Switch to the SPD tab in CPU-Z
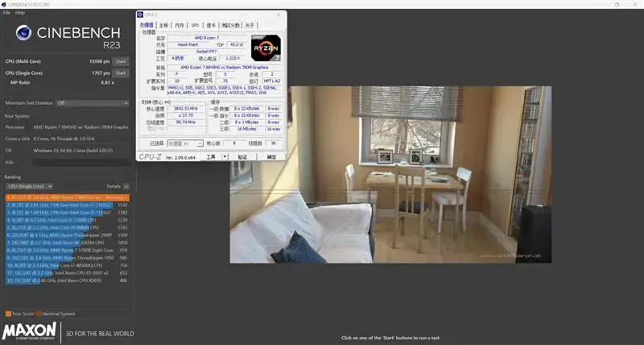 195,26
